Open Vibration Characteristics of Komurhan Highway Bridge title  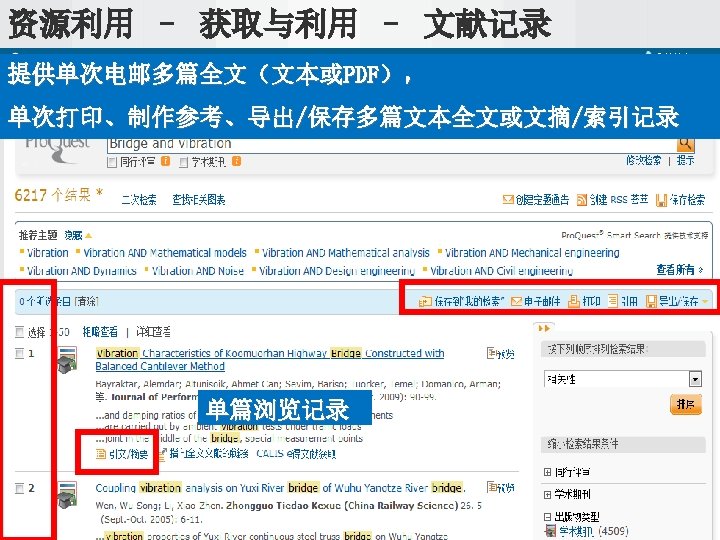pyautogui.click(x=270, y=360)
